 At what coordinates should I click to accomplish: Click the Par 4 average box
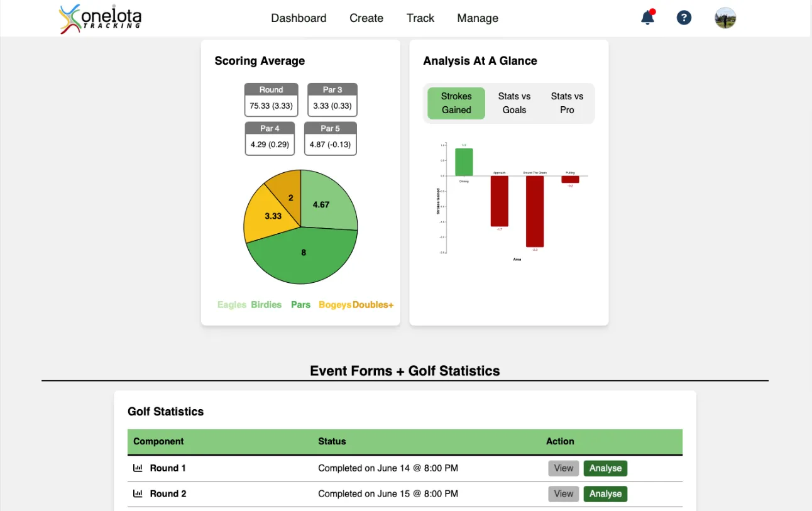coord(270,138)
